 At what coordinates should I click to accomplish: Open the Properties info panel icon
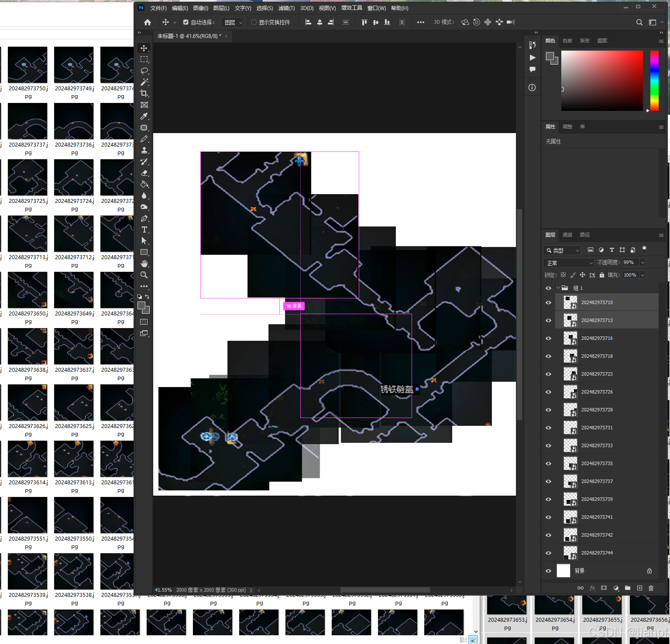[x=532, y=88]
